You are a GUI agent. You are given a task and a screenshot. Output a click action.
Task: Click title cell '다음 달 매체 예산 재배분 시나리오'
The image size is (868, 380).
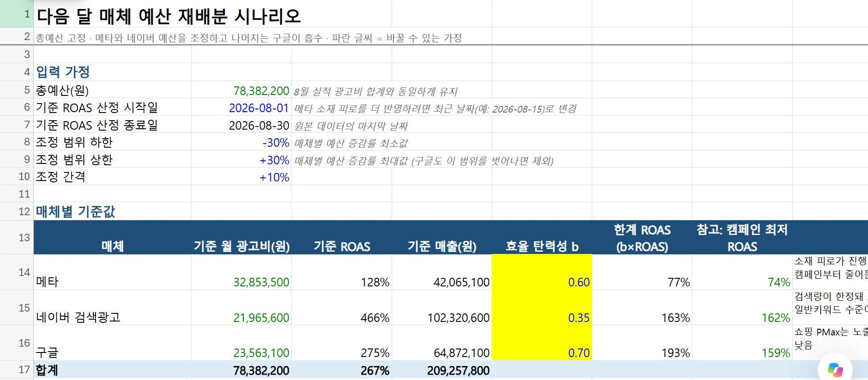point(169,16)
